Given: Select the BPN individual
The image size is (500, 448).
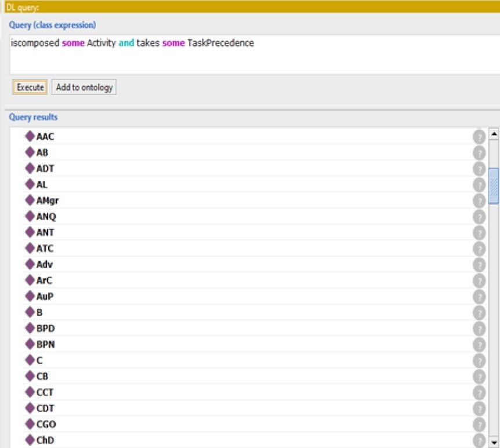Looking at the screenshot, I should 45,344.
